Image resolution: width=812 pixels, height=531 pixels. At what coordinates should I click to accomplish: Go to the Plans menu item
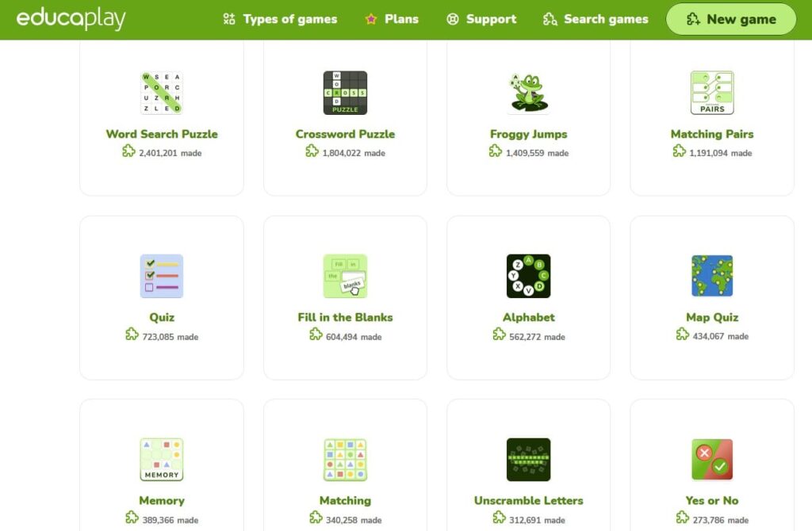[x=392, y=19]
